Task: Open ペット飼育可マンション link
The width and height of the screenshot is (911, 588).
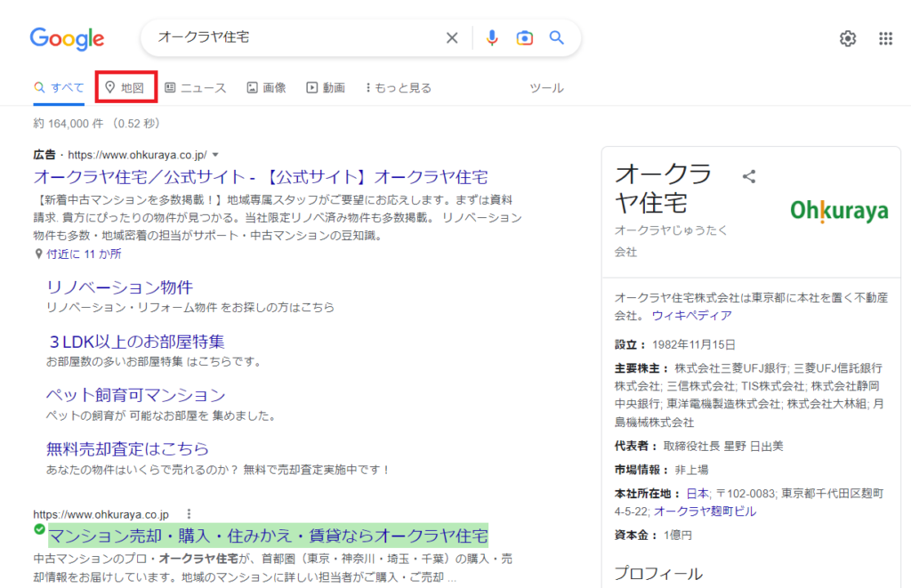Action: [135, 395]
